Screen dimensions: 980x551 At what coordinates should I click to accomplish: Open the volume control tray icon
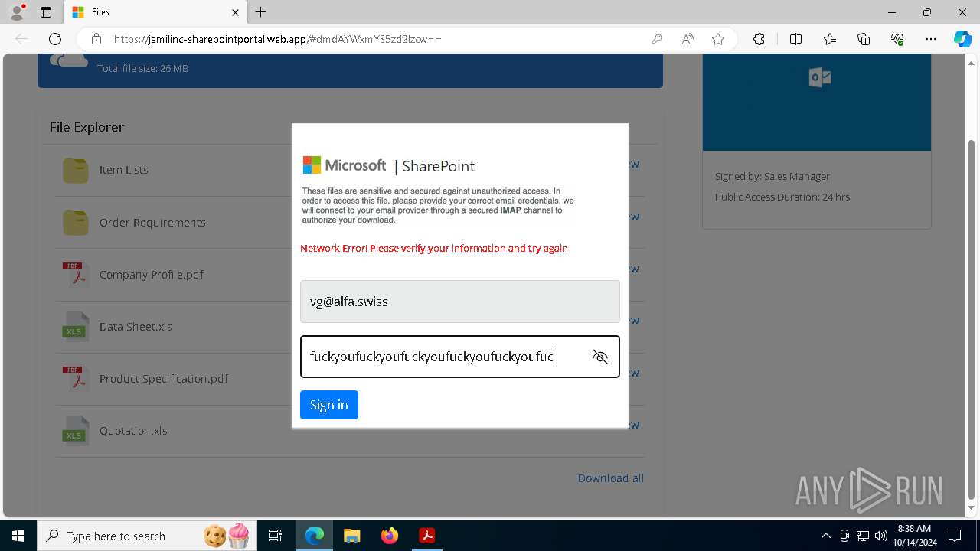coord(881,536)
